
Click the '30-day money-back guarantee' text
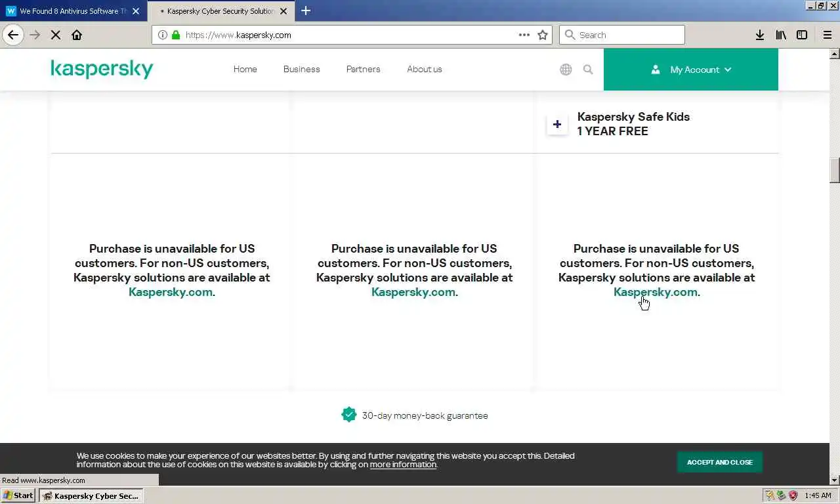coord(425,415)
